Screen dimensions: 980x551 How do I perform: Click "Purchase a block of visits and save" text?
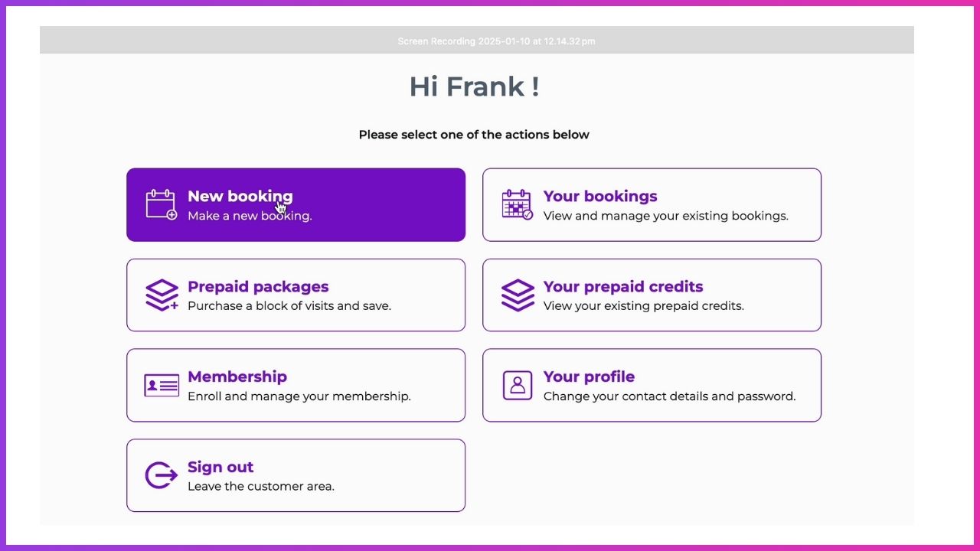point(289,306)
